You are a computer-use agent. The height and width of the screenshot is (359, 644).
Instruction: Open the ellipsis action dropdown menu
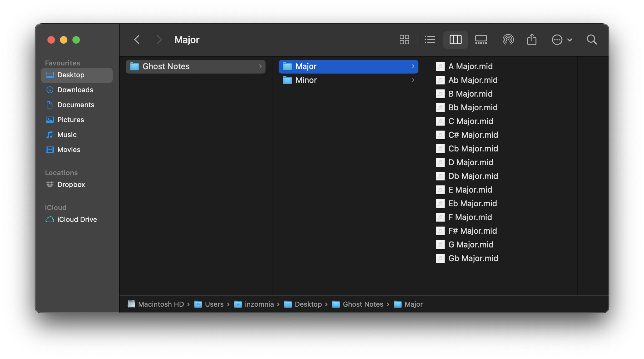tap(562, 40)
